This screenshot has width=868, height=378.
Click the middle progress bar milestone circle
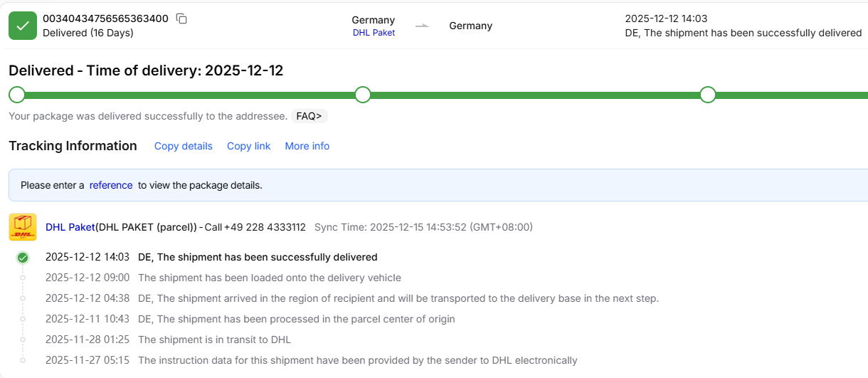[363, 95]
